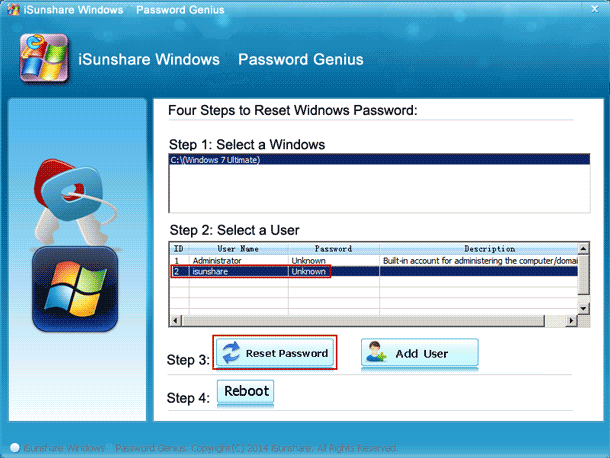610x458 pixels.
Task: Click the vertical scrollbar thumb in user list
Action: 583,275
